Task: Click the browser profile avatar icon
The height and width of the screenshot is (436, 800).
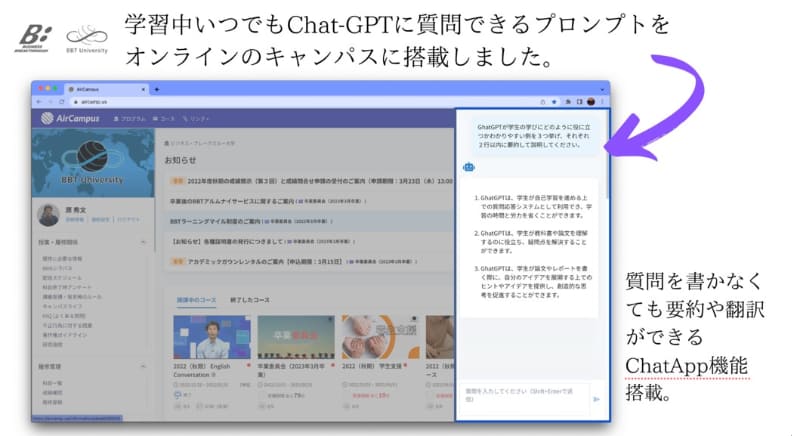Action: pyautogui.click(x=591, y=102)
